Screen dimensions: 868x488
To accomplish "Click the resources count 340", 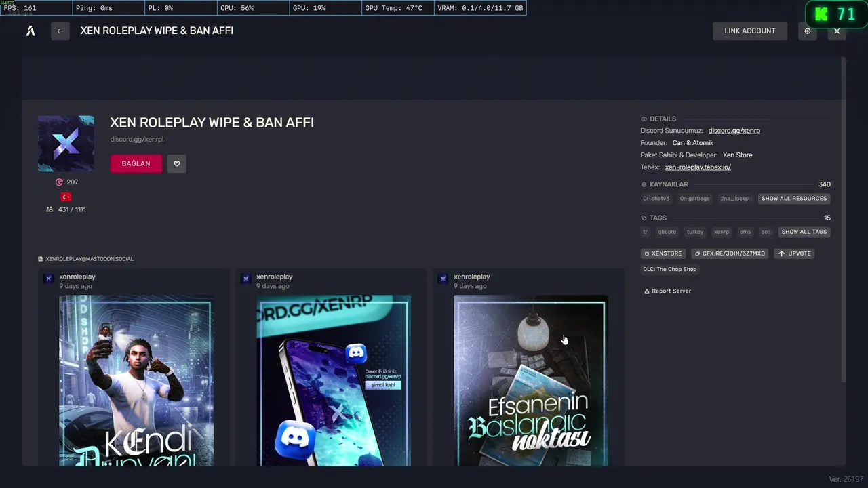I will (x=825, y=184).
